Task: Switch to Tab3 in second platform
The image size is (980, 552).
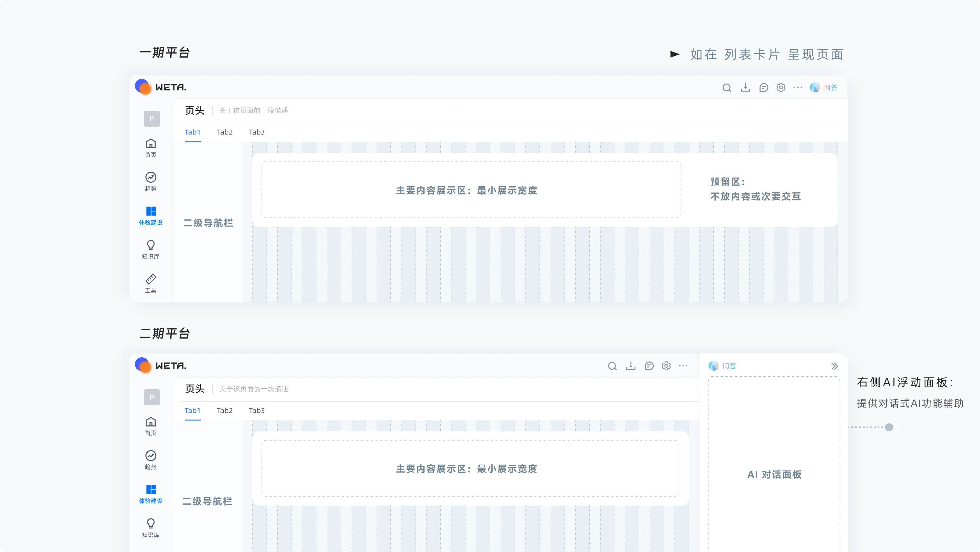Action: (257, 411)
